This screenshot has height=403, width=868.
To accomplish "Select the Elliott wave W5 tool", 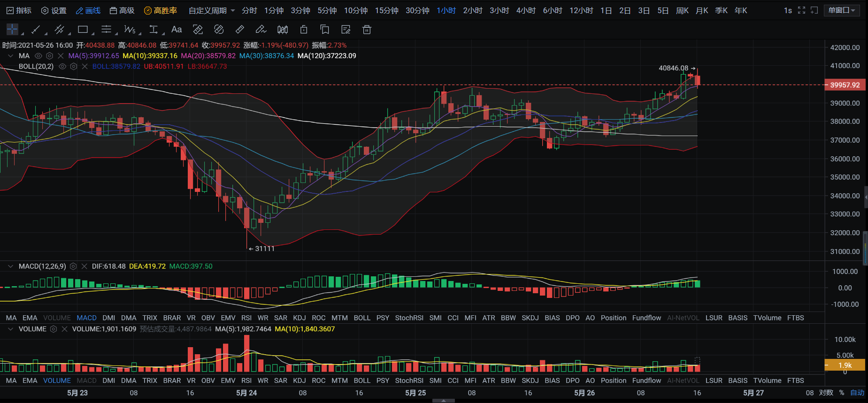I will click(x=130, y=30).
